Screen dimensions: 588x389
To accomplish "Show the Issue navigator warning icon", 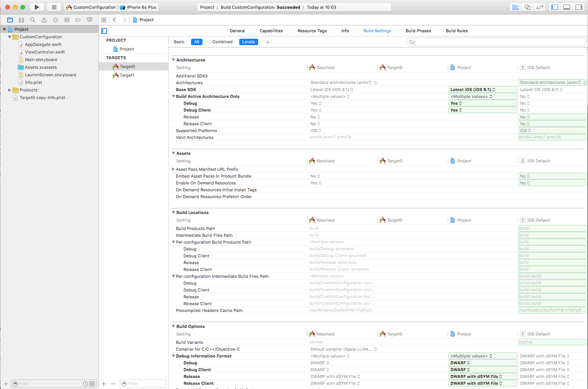I will (44, 20).
